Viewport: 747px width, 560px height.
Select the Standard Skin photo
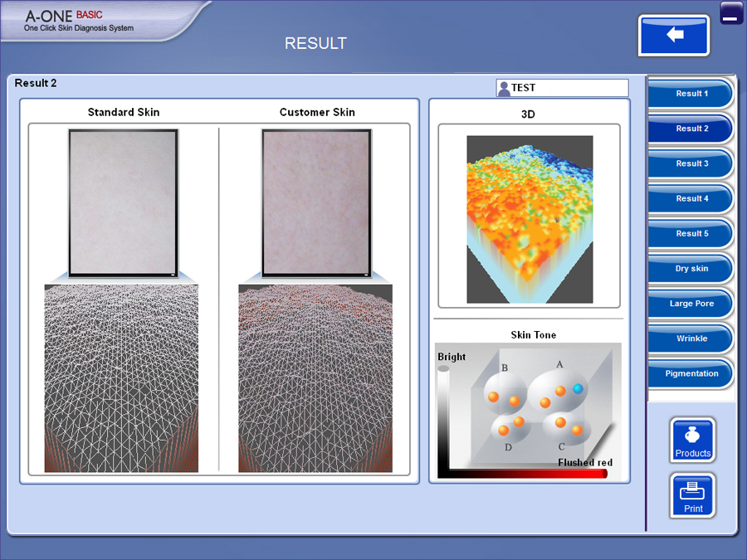point(124,203)
